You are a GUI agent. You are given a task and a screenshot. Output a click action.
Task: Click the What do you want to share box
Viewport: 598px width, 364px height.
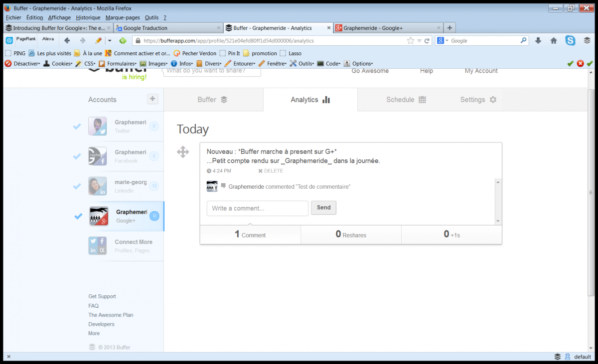coord(212,72)
